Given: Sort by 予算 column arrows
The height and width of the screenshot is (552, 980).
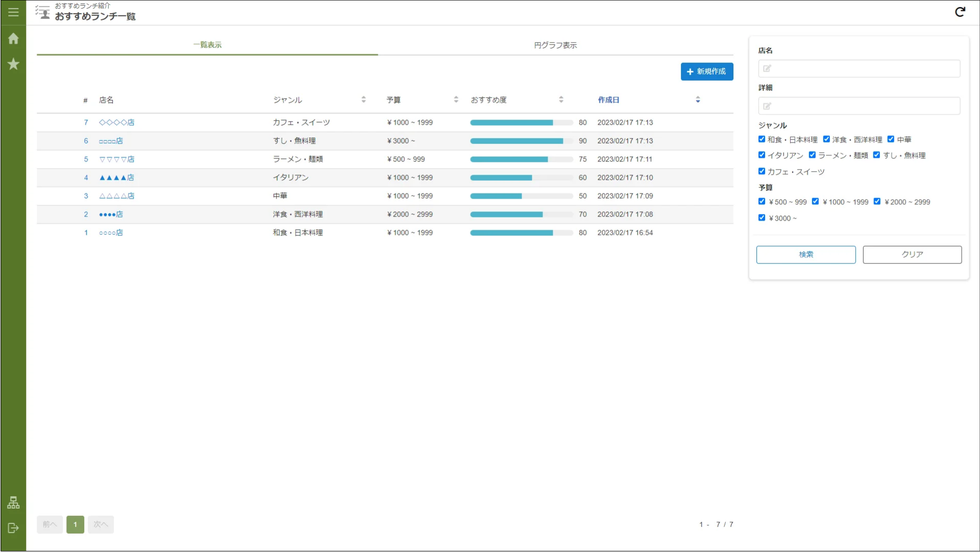Looking at the screenshot, I should [456, 100].
